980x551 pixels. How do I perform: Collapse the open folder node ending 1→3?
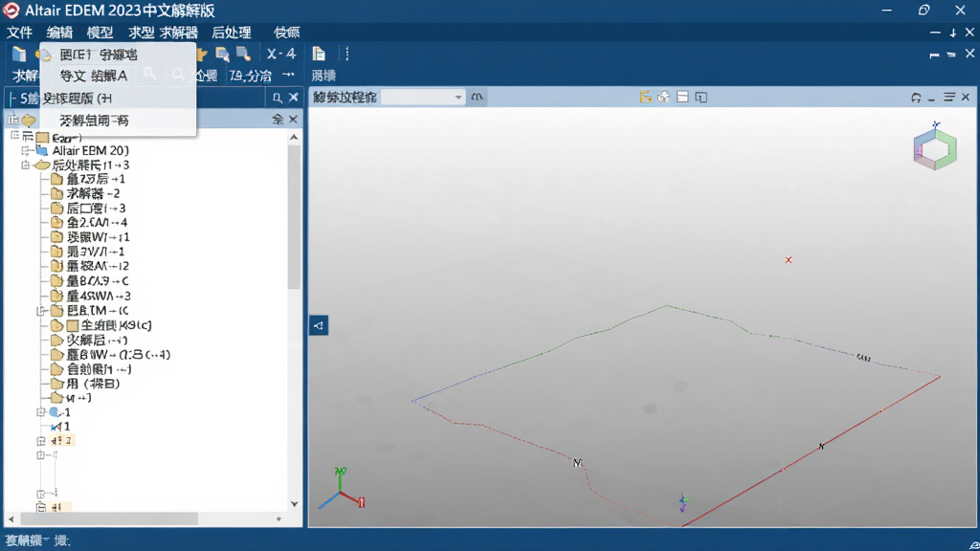tap(25, 165)
